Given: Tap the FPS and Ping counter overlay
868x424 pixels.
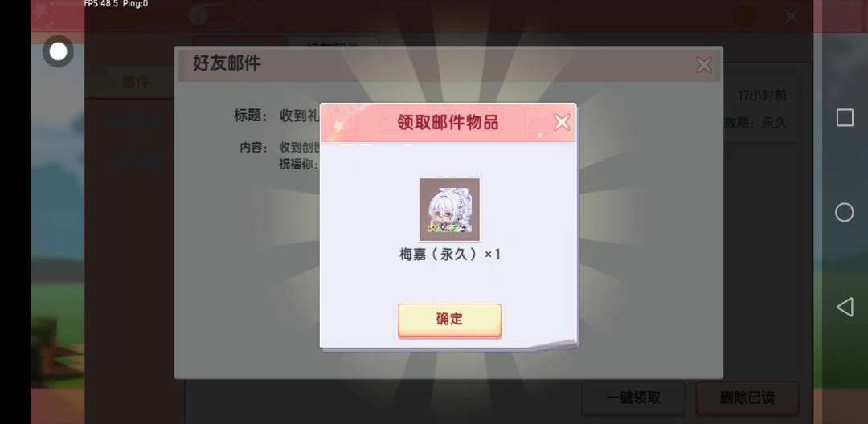Looking at the screenshot, I should 116,4.
